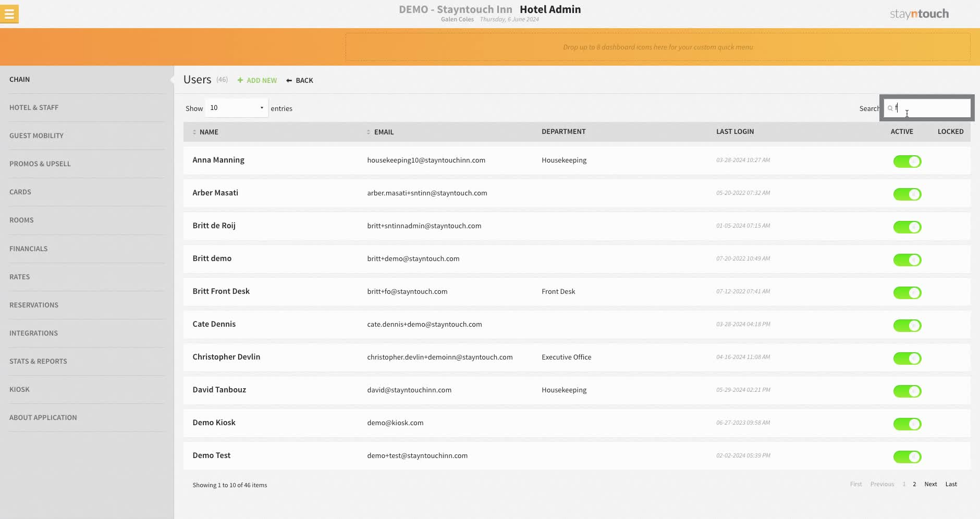This screenshot has width=980, height=519.
Task: Click the Back button
Action: pos(300,80)
